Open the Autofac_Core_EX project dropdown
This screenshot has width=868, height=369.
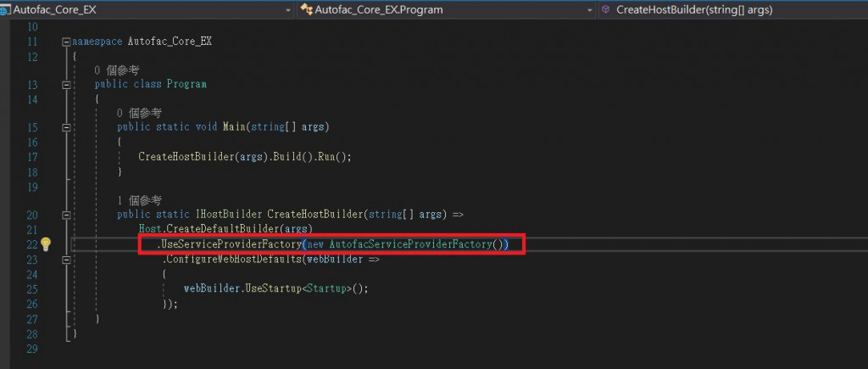click(147, 10)
